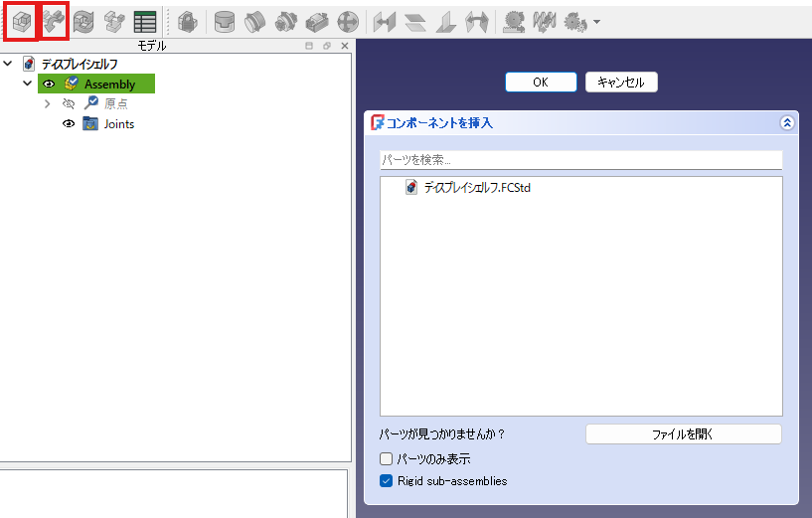Uncheck the Rigid sub-assemblies checkbox
Screen dimensions: 812x518
(387, 481)
